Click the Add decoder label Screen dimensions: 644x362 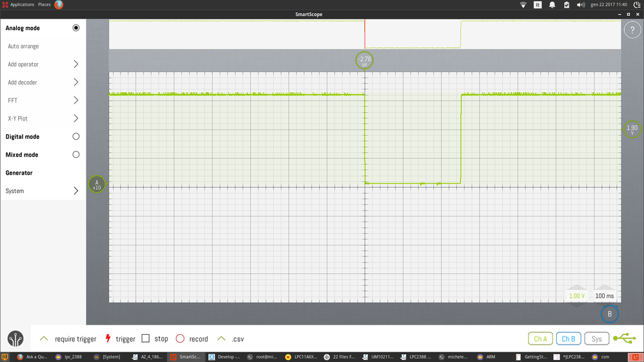point(22,82)
